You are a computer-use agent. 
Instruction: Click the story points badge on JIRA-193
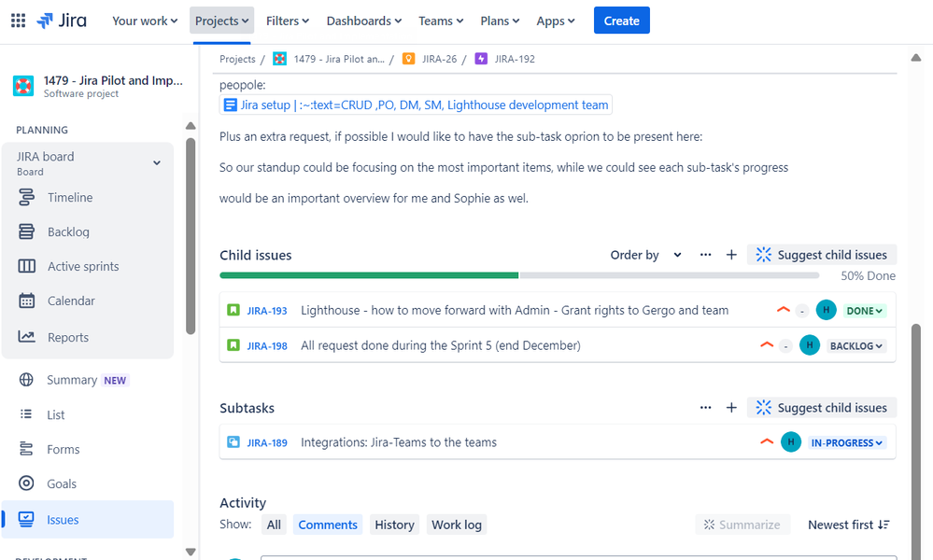pyautogui.click(x=802, y=311)
